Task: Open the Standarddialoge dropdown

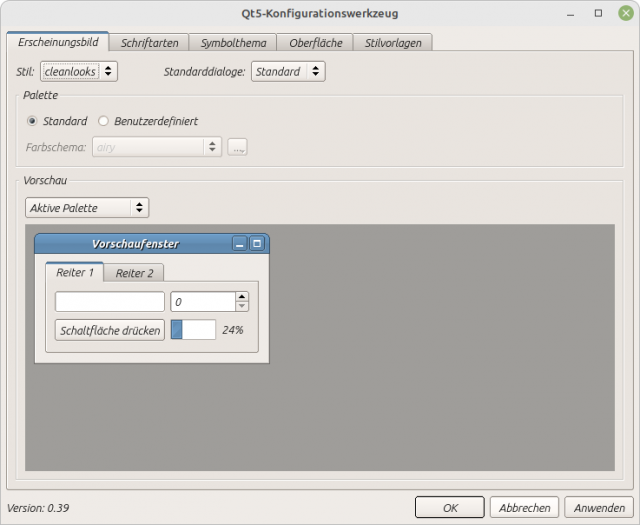Action: pyautogui.click(x=288, y=71)
